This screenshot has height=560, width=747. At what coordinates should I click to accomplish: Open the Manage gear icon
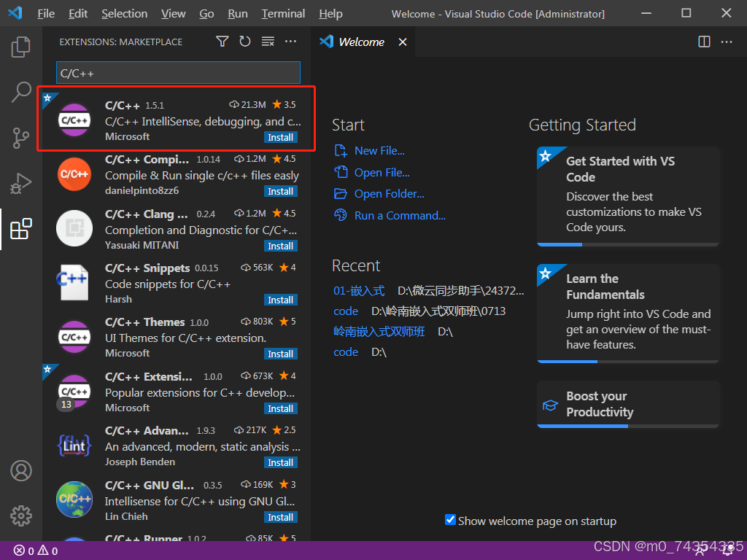[21, 516]
